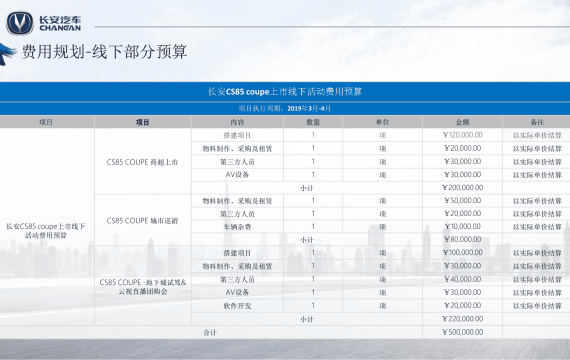Click the grand total ¥500,000.00
This screenshot has width=570, height=360.
coord(463,332)
